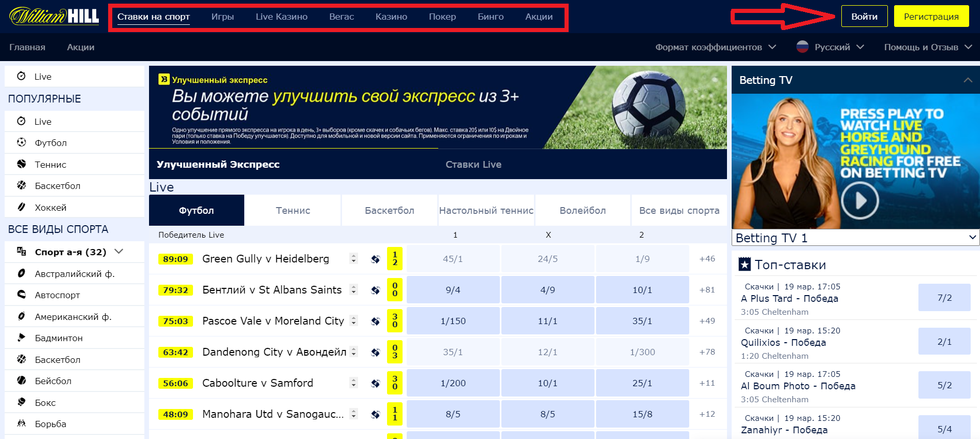This screenshot has height=439, width=980.
Task: Select odds 9/4 for Бентлий
Action: [x=453, y=290]
